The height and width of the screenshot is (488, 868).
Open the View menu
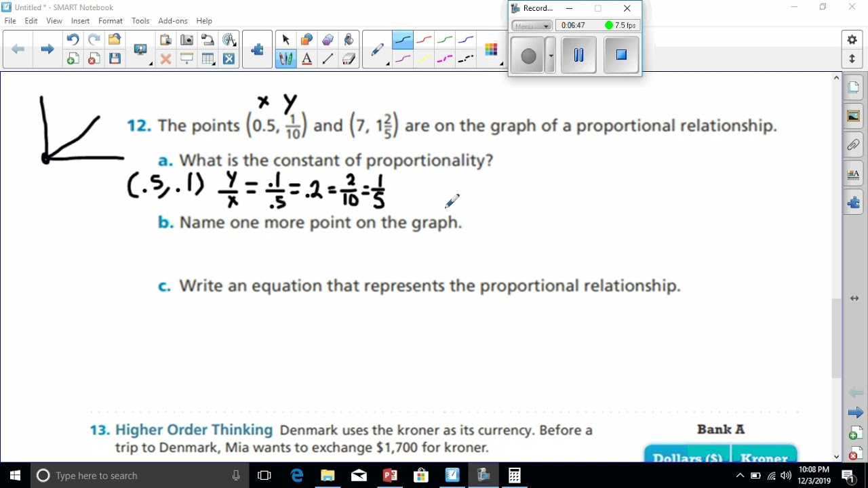pyautogui.click(x=54, y=21)
